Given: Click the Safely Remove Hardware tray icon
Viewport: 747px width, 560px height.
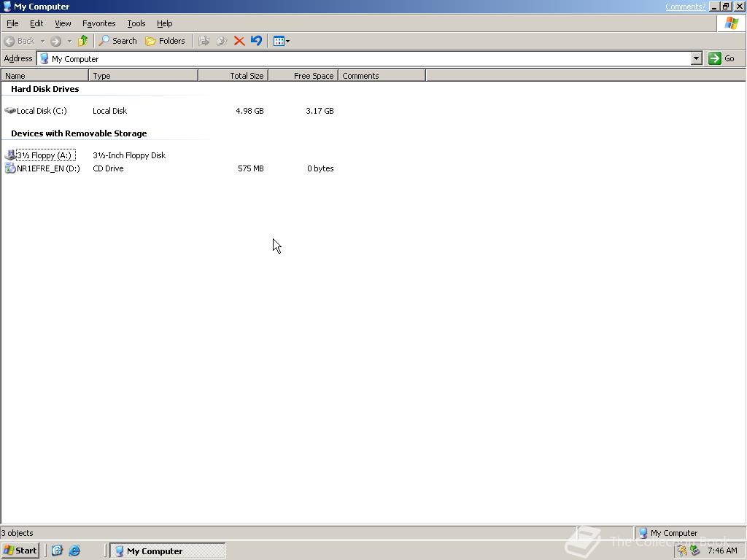Looking at the screenshot, I should click(x=694, y=551).
